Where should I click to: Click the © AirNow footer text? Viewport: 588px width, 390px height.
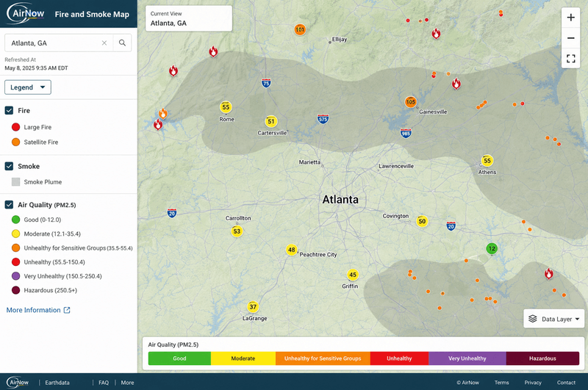[x=467, y=383]
